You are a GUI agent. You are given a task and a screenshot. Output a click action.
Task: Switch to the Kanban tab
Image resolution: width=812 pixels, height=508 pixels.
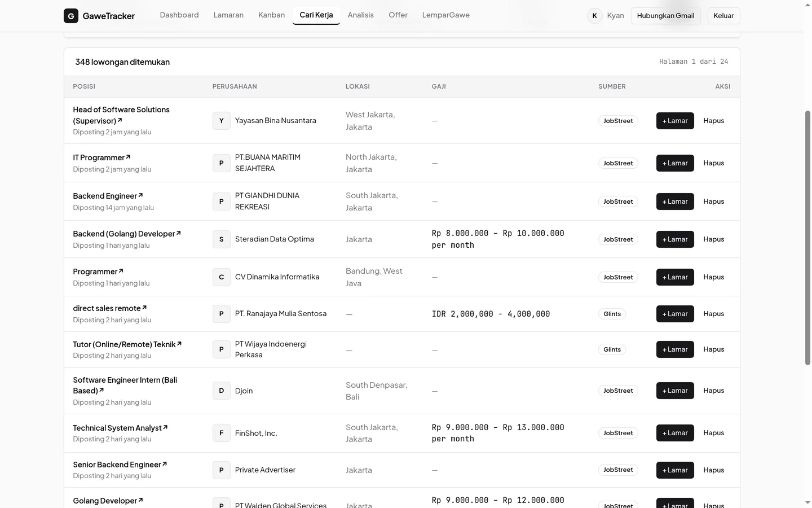[x=271, y=15]
